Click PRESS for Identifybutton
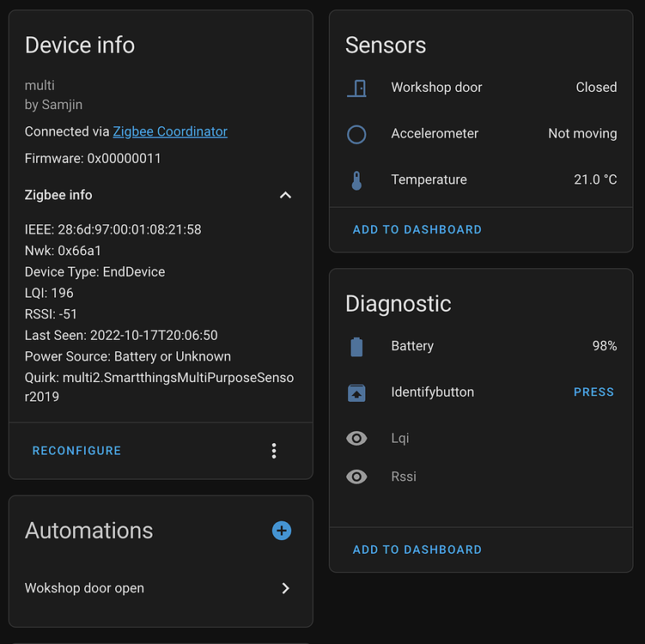The image size is (645, 644). pyautogui.click(x=593, y=392)
